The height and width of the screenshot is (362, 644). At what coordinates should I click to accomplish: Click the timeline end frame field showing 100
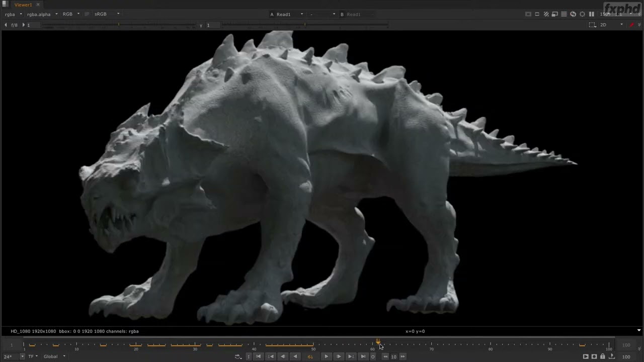click(626, 345)
